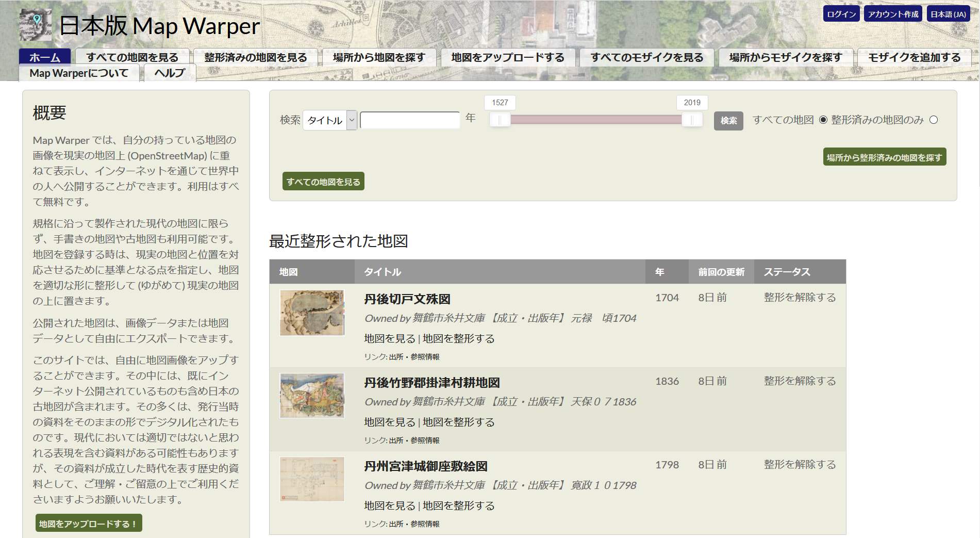The image size is (980, 538).
Task: Open 場所からモザイクを探す tab
Action: coord(786,57)
